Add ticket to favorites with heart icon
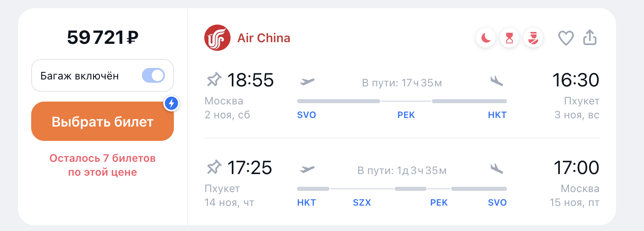The width and height of the screenshot is (644, 231). tap(566, 38)
